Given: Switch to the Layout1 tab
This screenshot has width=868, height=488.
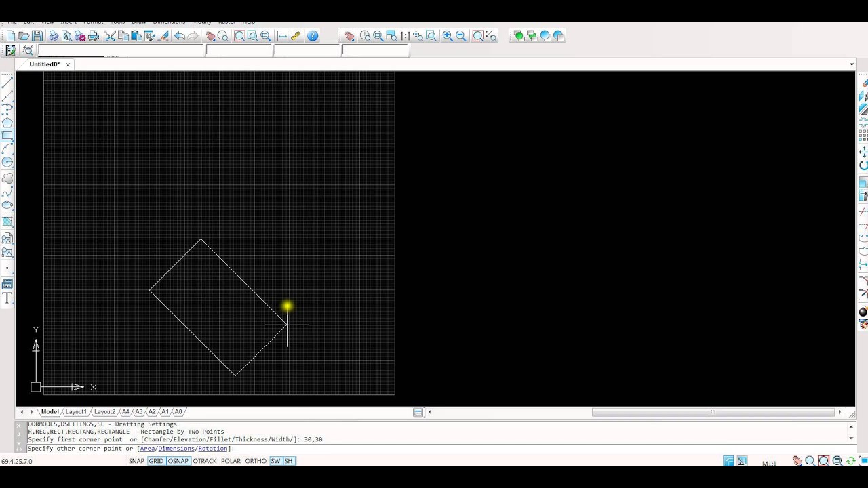Looking at the screenshot, I should (x=76, y=412).
